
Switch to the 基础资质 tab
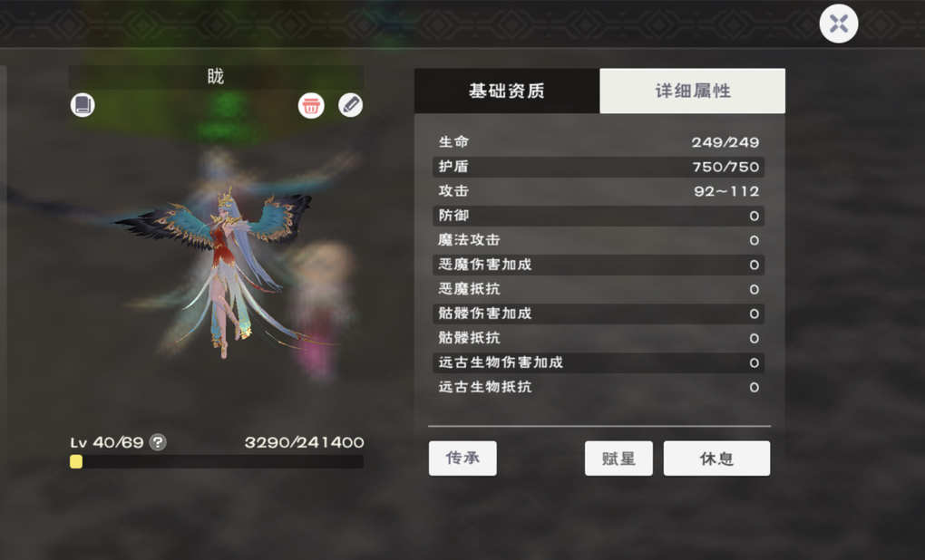click(507, 91)
